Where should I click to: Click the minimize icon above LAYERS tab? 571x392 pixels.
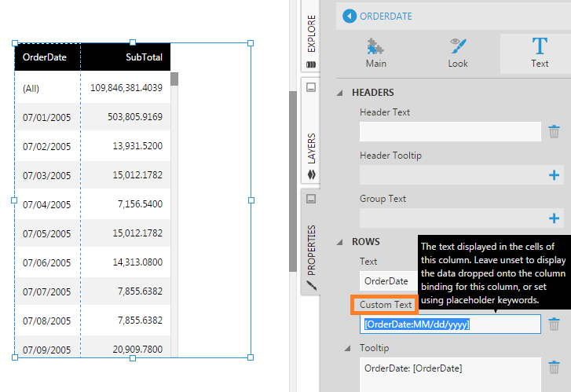click(311, 87)
